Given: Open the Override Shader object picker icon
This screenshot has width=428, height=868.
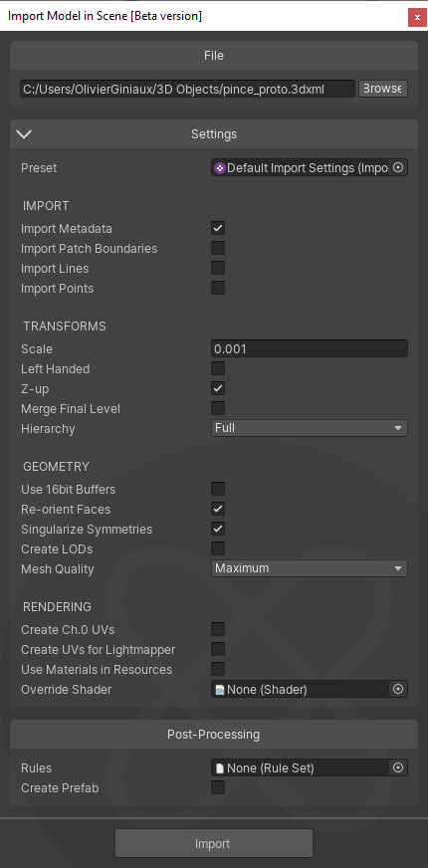Looking at the screenshot, I should (x=397, y=689).
